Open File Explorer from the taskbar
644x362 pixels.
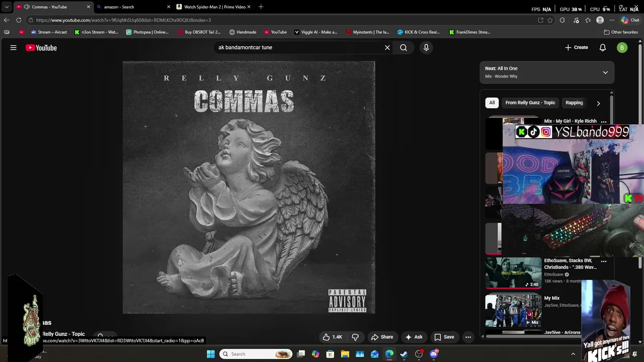coord(345,354)
